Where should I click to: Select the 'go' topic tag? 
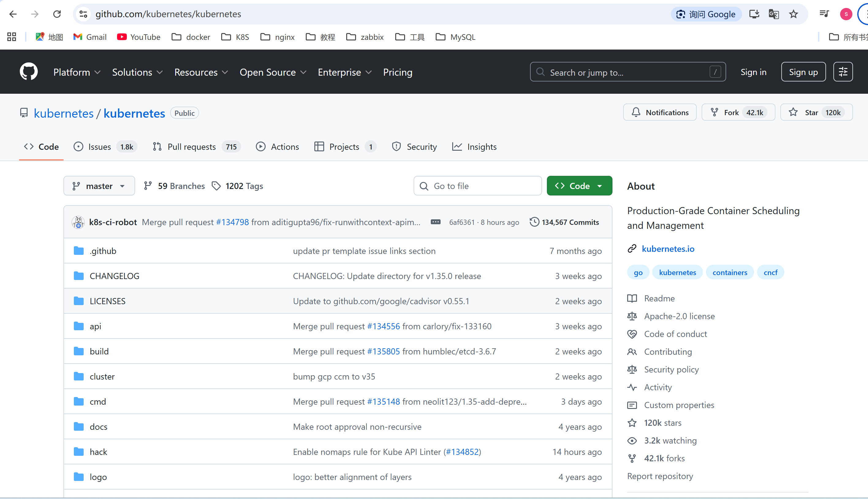[638, 272]
